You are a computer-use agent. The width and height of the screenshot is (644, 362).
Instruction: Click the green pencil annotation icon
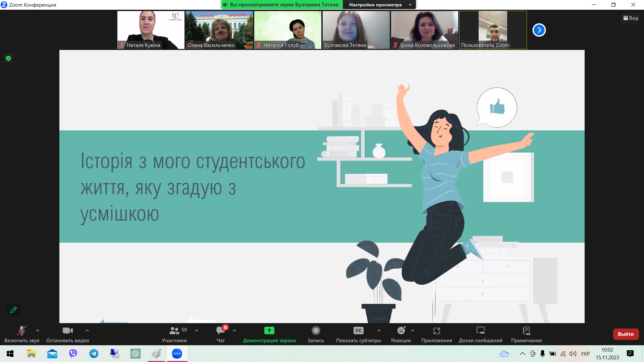point(13,310)
